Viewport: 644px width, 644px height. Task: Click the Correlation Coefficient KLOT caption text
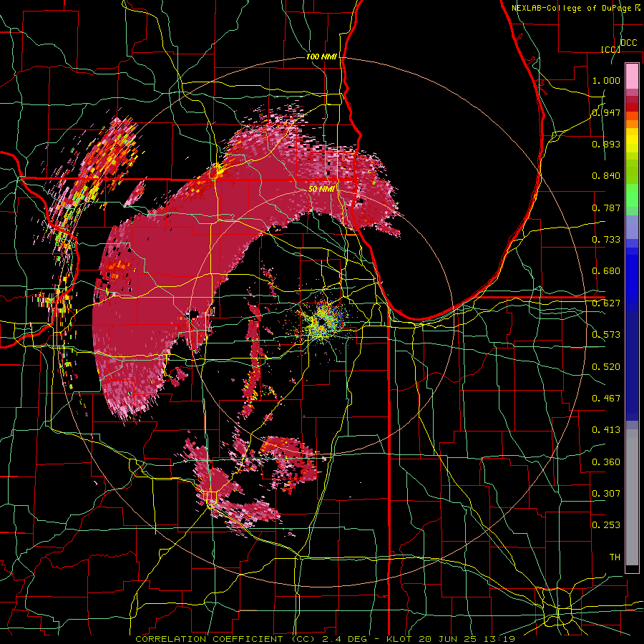(x=325, y=639)
